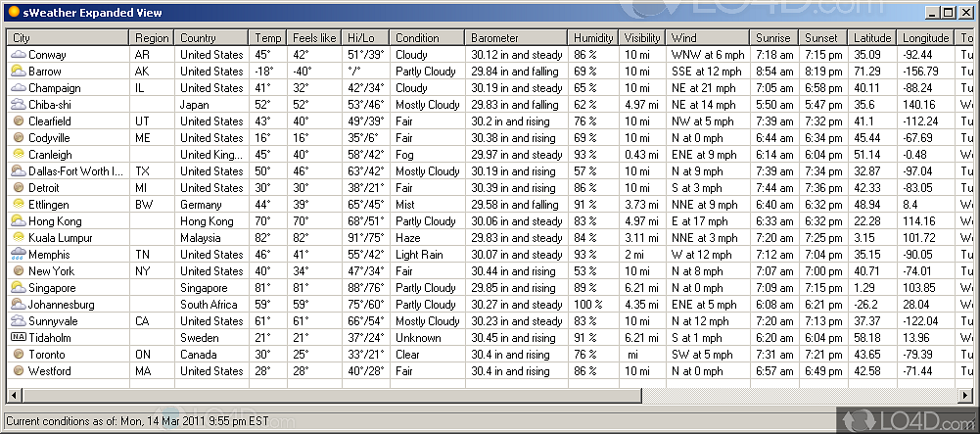This screenshot has width=980, height=434.
Task: Click the Visibility column header
Action: tap(642, 37)
